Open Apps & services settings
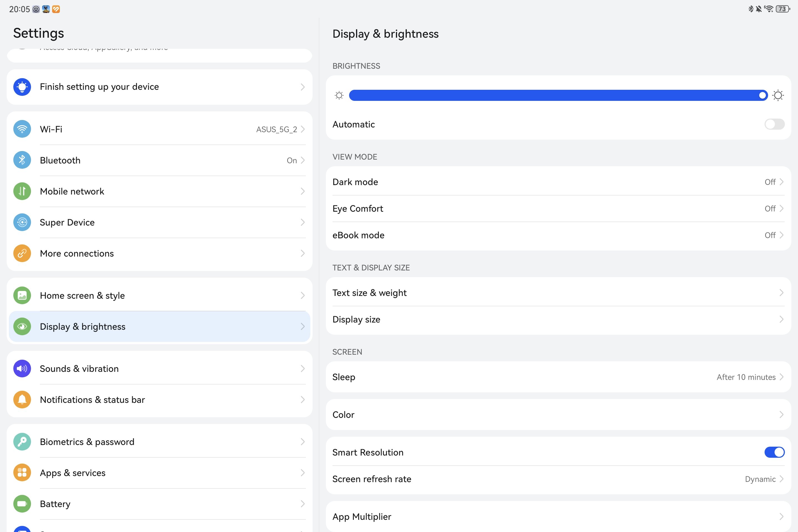 (160, 473)
